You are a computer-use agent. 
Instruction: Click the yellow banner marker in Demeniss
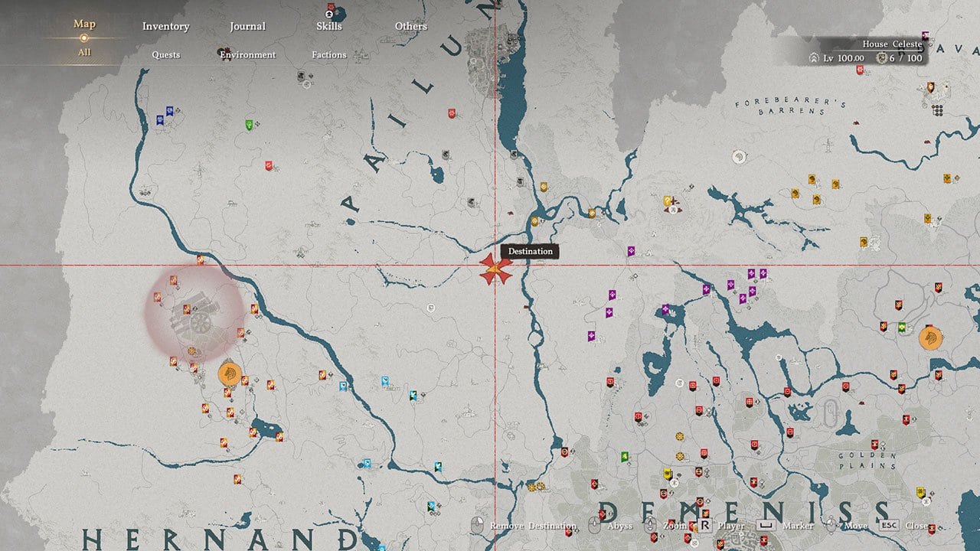[668, 474]
